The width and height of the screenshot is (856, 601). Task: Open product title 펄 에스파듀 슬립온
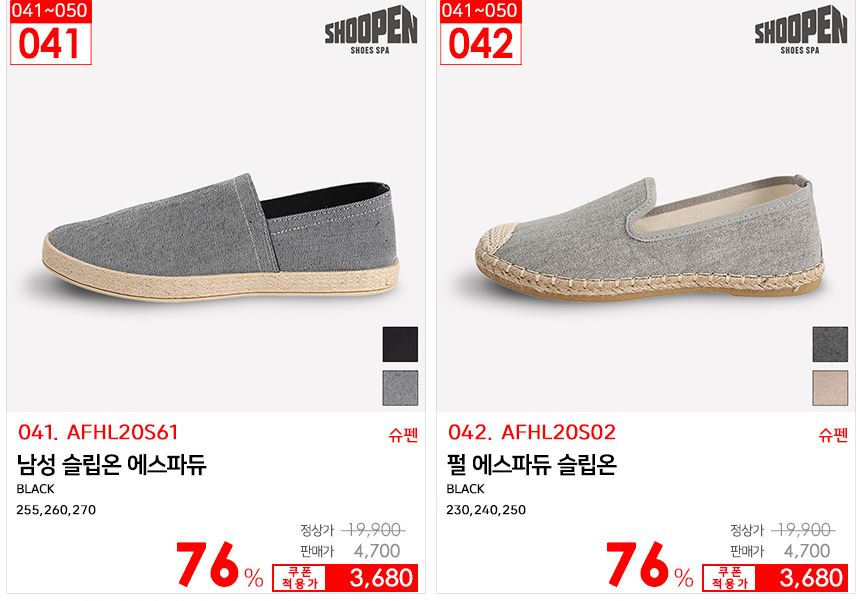pyautogui.click(x=532, y=465)
